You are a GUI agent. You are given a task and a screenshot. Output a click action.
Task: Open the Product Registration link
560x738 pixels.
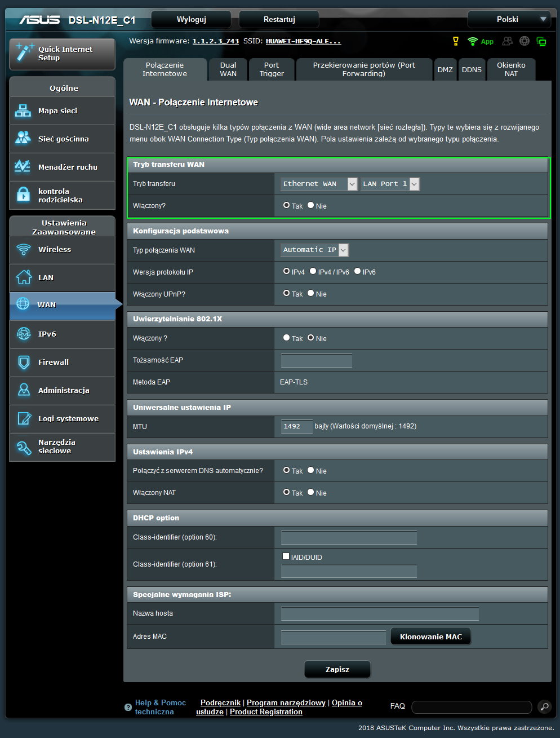(x=266, y=712)
